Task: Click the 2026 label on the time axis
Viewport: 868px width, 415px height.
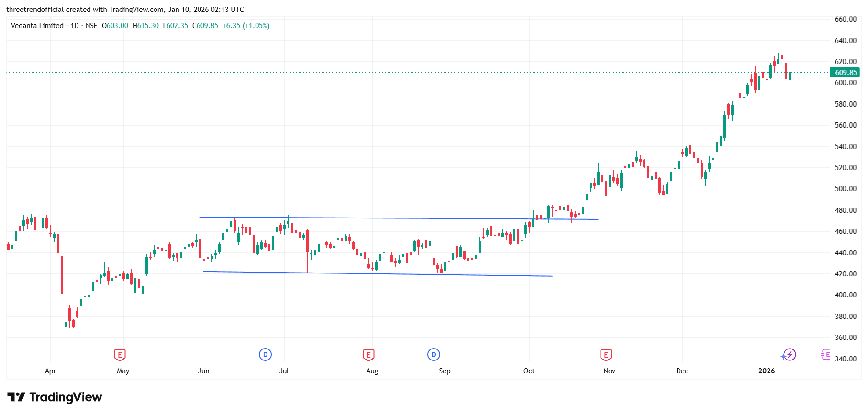Action: coord(767,371)
